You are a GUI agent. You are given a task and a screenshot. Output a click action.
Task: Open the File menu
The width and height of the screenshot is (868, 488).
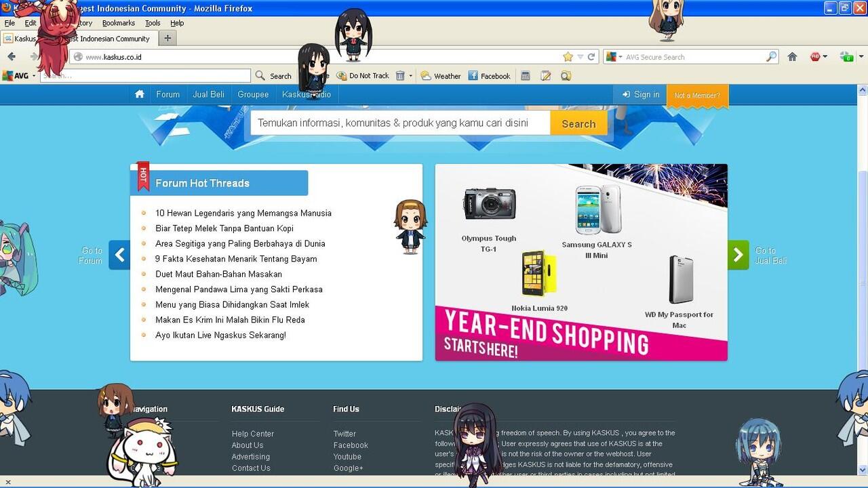(x=9, y=23)
